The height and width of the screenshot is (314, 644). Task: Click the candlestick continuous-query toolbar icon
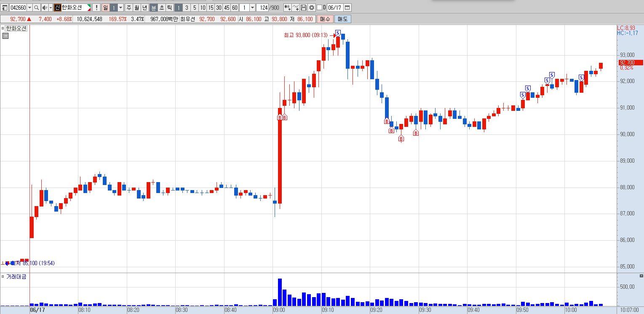tap(287, 8)
